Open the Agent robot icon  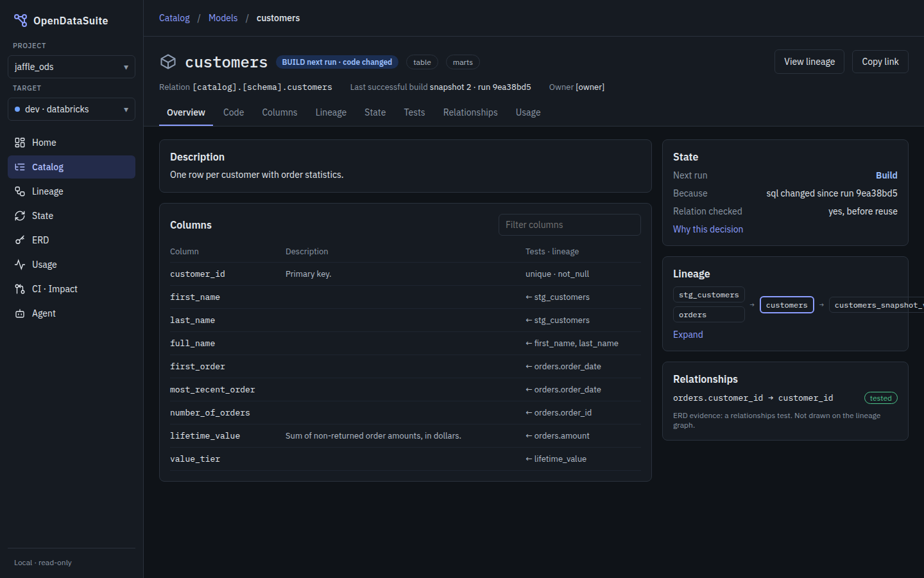[20, 313]
